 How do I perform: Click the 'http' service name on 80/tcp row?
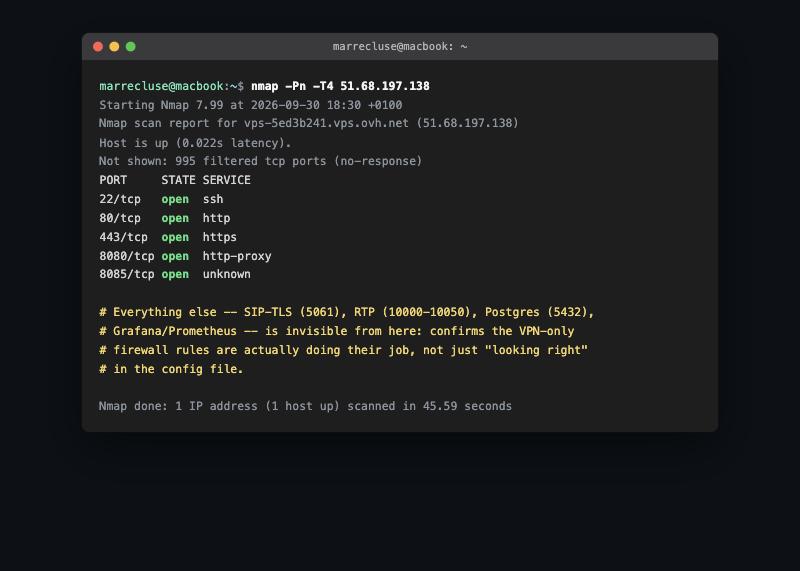point(216,218)
